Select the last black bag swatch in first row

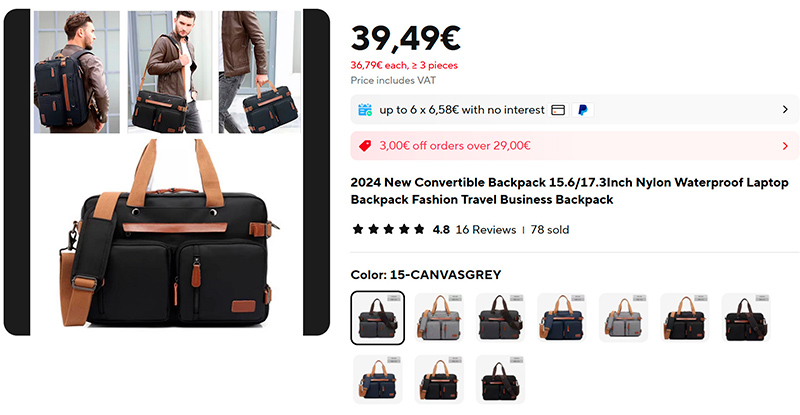pos(746,318)
